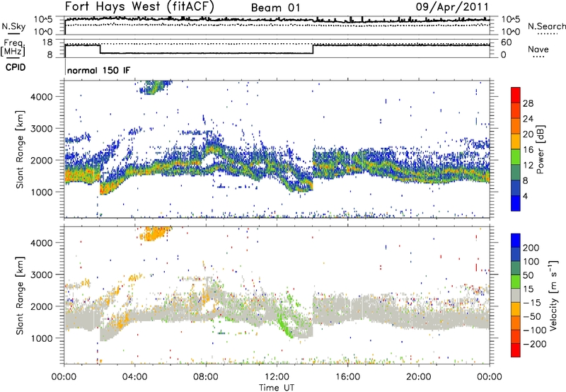Click the date "09/Apr/2011" in the header
The height and width of the screenshot is (392, 566).
(x=452, y=7)
